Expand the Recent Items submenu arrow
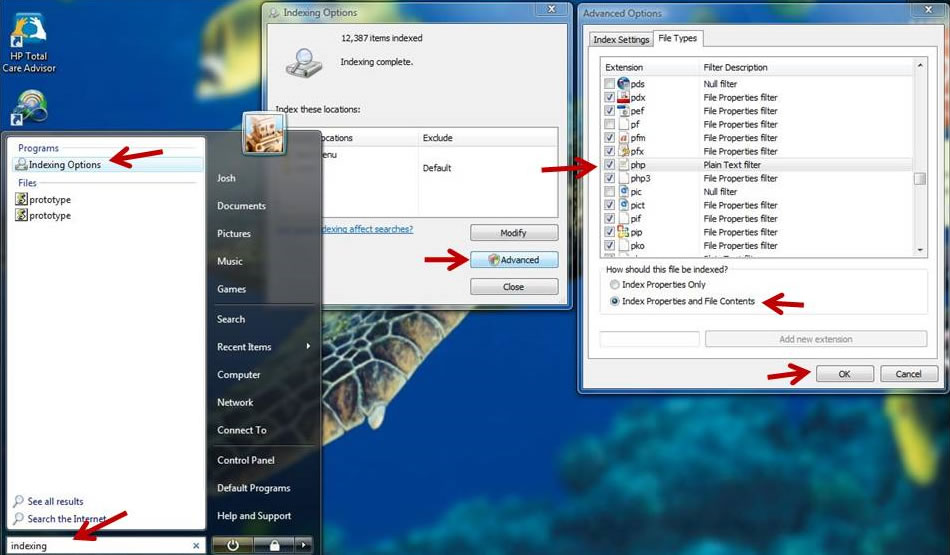Image resolution: width=950 pixels, height=555 pixels. [308, 347]
